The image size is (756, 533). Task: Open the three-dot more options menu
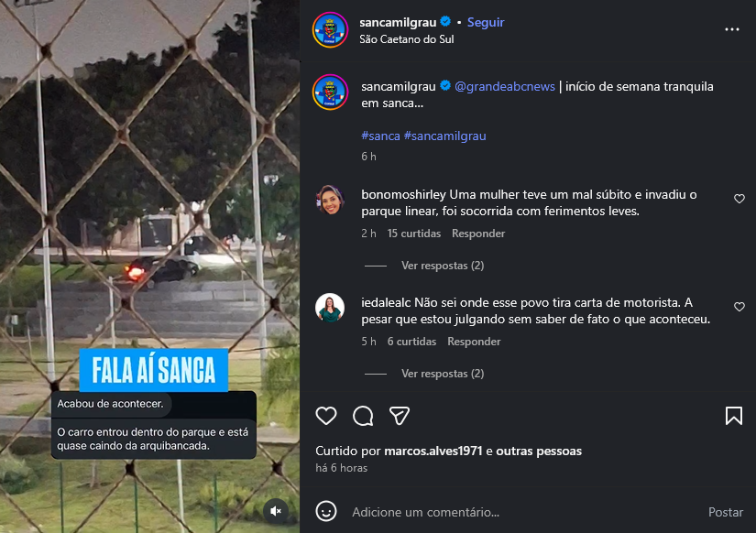tap(732, 29)
